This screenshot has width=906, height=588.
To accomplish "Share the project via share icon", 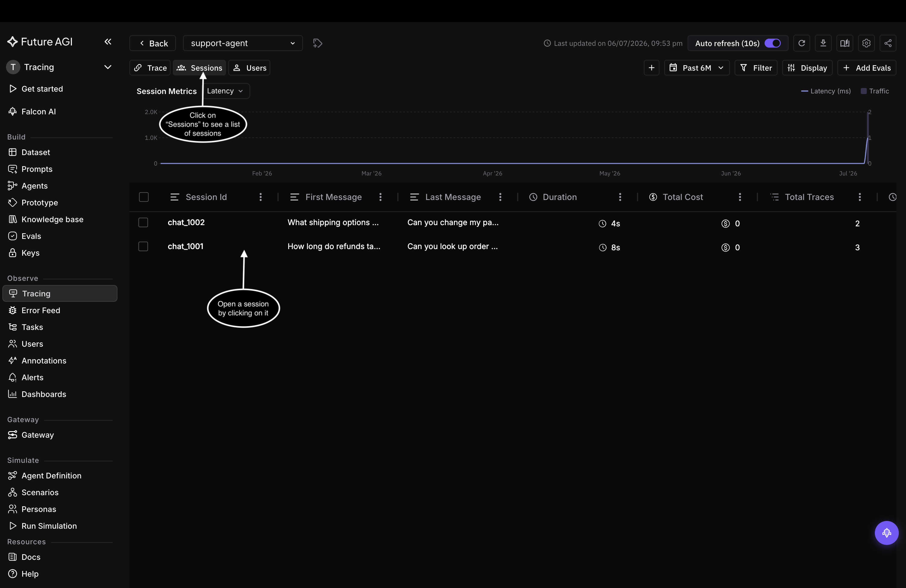I will pyautogui.click(x=888, y=43).
